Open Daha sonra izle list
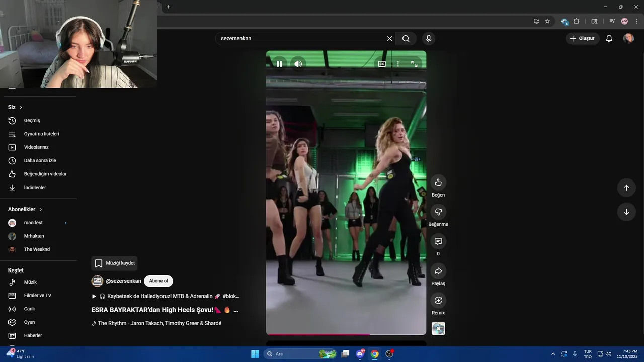The height and width of the screenshot is (362, 644). click(40, 161)
